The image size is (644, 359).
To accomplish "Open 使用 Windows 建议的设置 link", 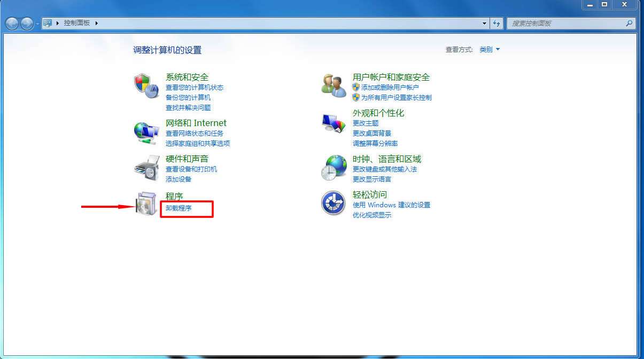I will (x=391, y=205).
